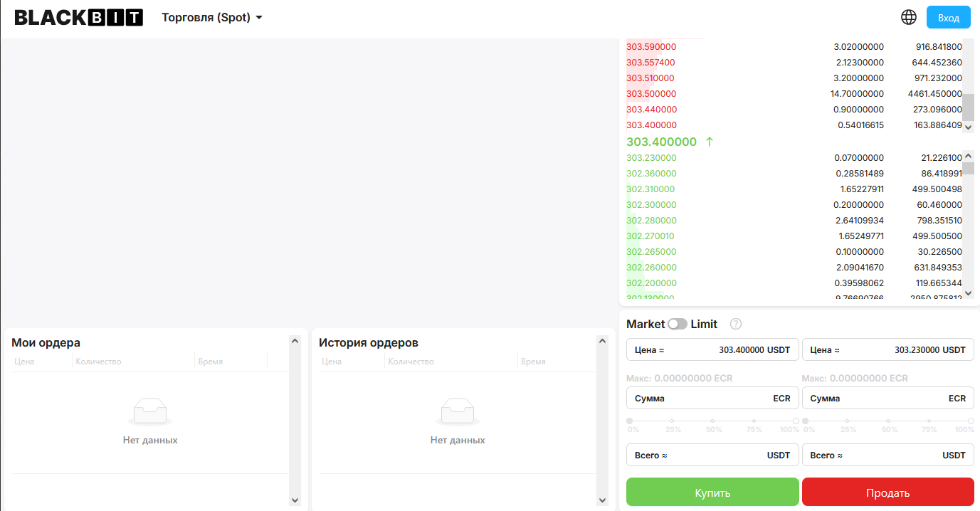Click the price field showing 303.400000 USDT
Screen dimensions: 980x511
coord(712,350)
